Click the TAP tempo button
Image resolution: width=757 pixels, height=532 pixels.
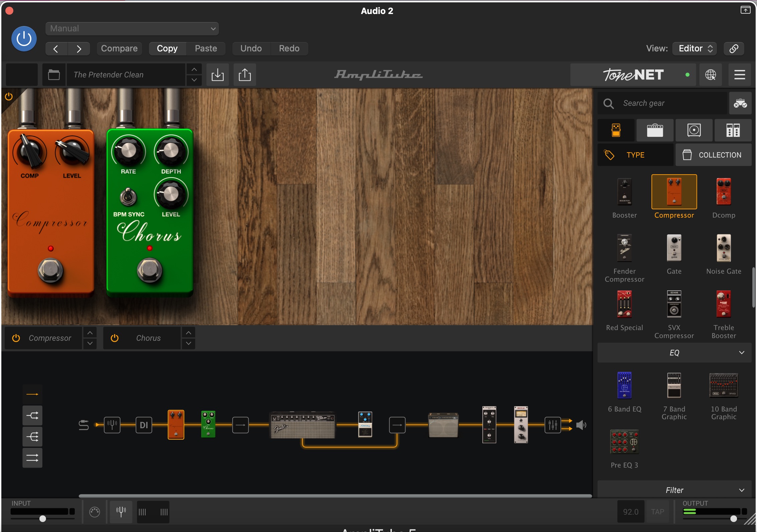(658, 512)
